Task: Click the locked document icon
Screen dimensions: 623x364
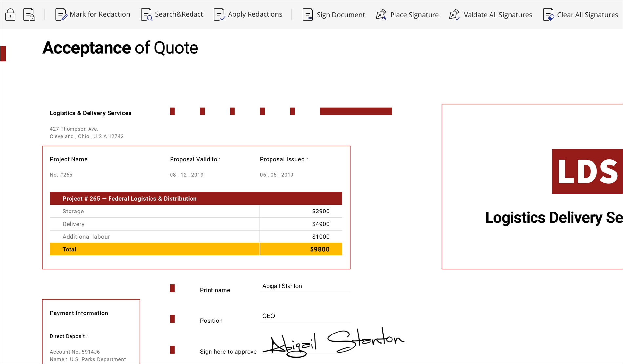Action: [x=29, y=15]
